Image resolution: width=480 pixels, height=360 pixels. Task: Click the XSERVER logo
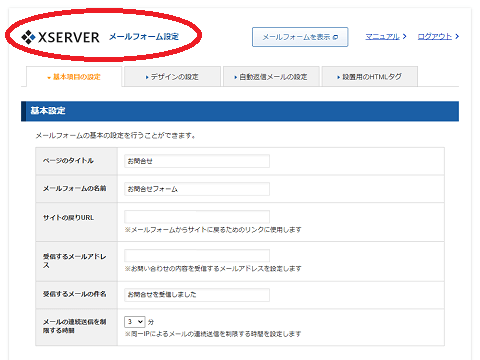coord(60,37)
